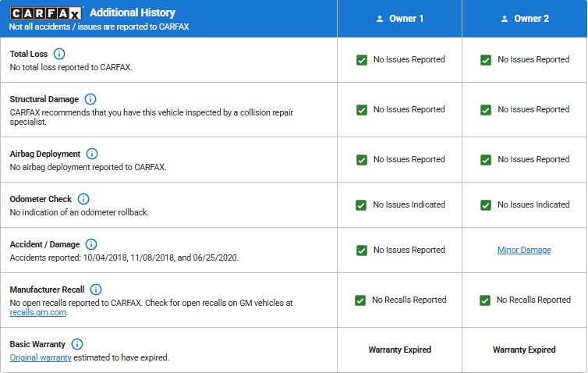The image size is (588, 373).
Task: Click Owner 2 Manufacturer Recall green checkmark
Action: coord(485,300)
